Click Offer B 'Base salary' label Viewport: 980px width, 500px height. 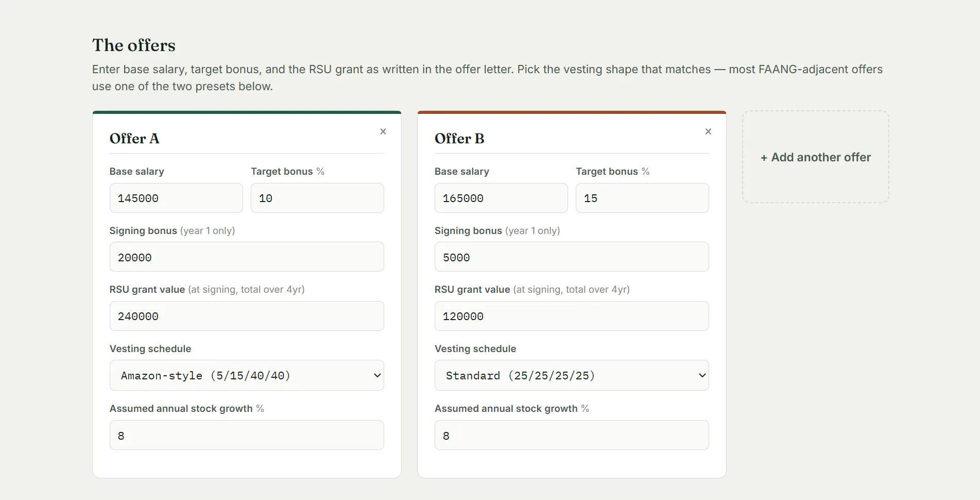pos(462,171)
